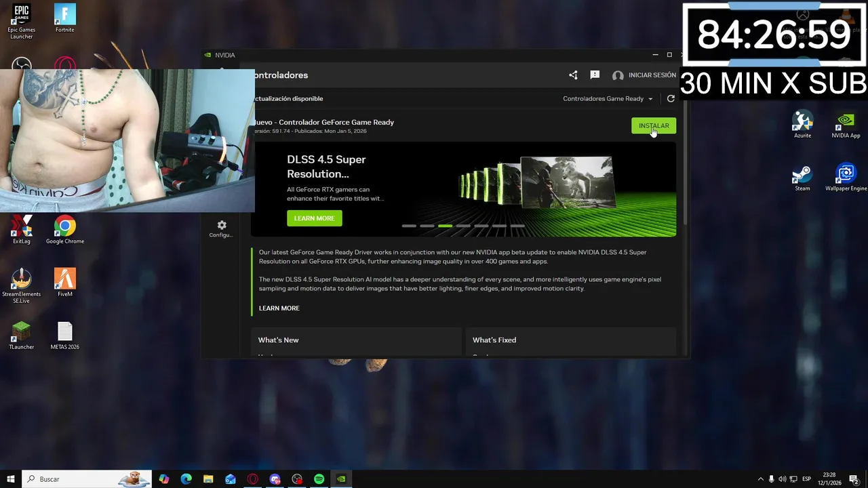Click the user avatar icon beside Iniciar sesión
This screenshot has width=868, height=488.
click(x=618, y=75)
